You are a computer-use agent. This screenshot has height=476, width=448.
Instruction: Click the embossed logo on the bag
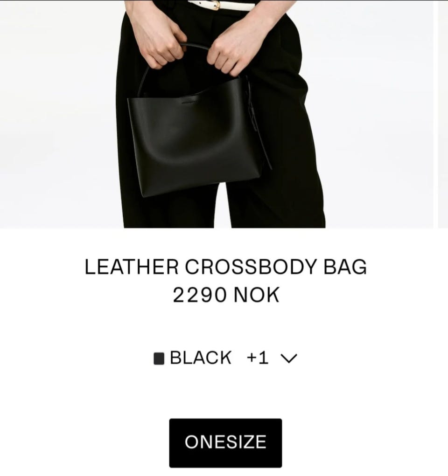[189, 102]
